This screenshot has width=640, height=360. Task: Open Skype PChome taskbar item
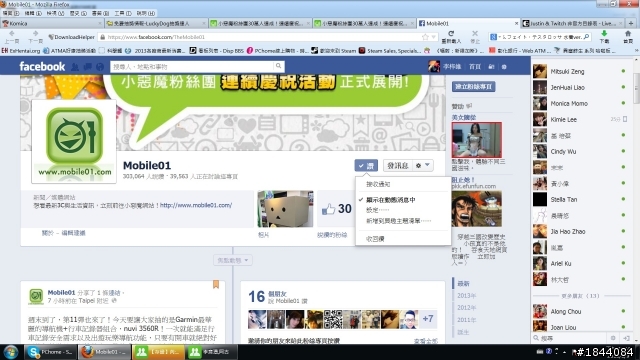point(50,352)
